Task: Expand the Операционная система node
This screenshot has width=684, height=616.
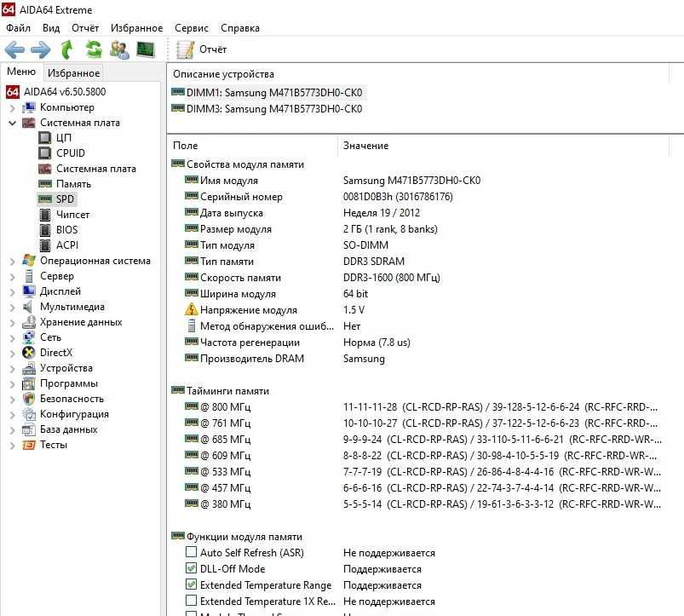Action: 12,262
